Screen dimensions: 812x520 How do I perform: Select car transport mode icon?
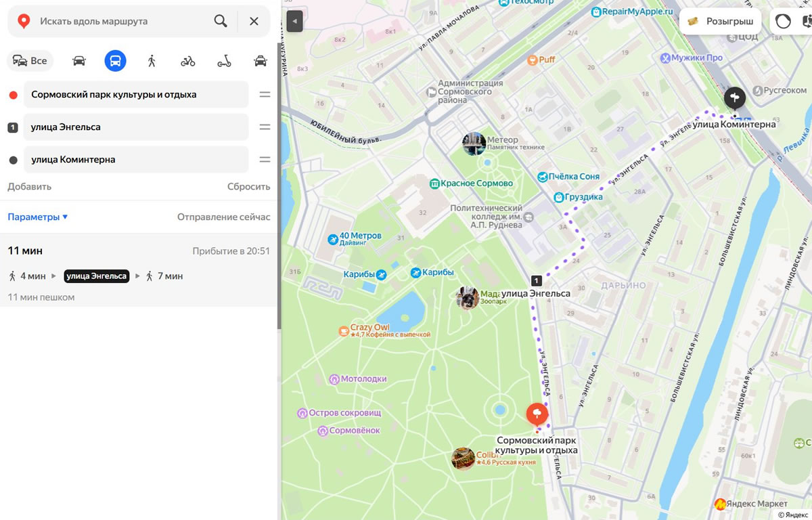pyautogui.click(x=79, y=61)
